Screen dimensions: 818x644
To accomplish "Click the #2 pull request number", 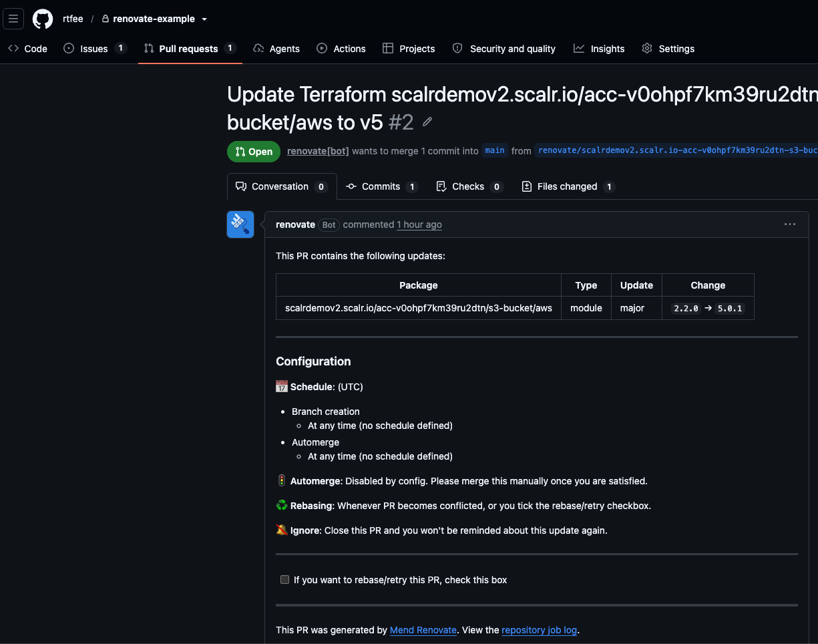I will coord(401,122).
